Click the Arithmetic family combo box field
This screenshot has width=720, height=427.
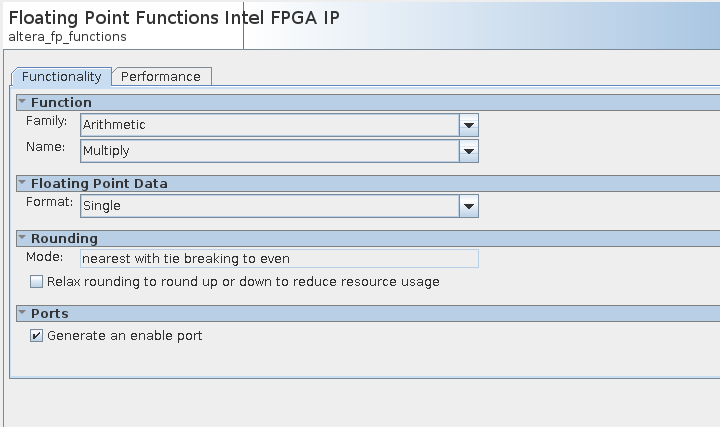[x=268, y=125]
